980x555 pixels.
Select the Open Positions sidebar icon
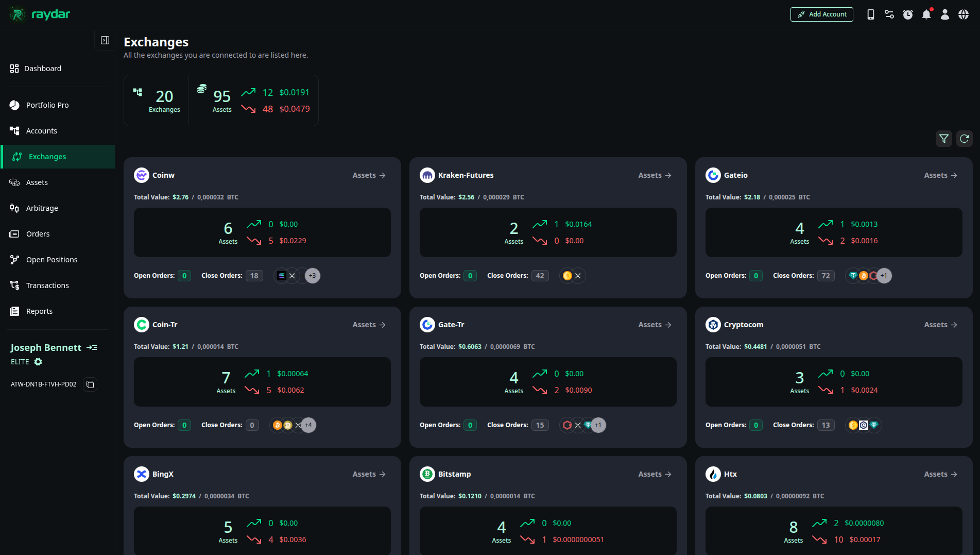point(15,259)
